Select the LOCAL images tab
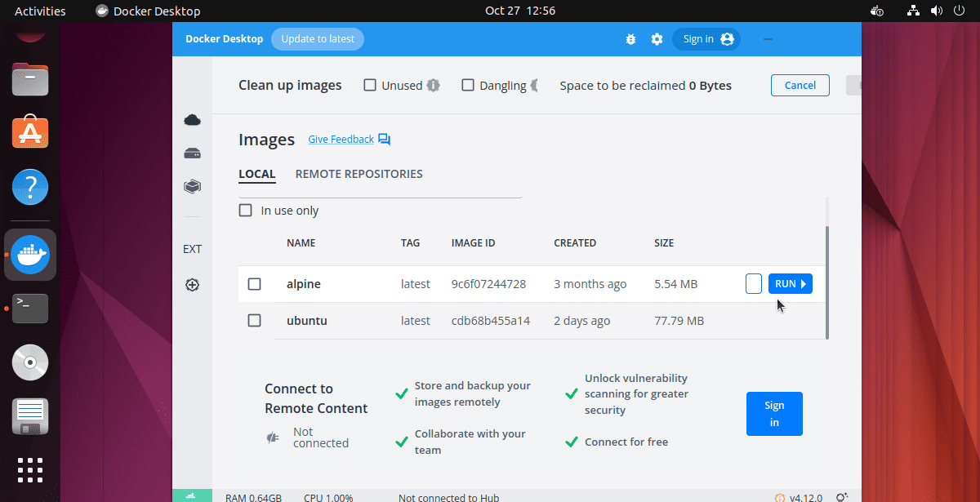The width and height of the screenshot is (980, 502). 256,173
